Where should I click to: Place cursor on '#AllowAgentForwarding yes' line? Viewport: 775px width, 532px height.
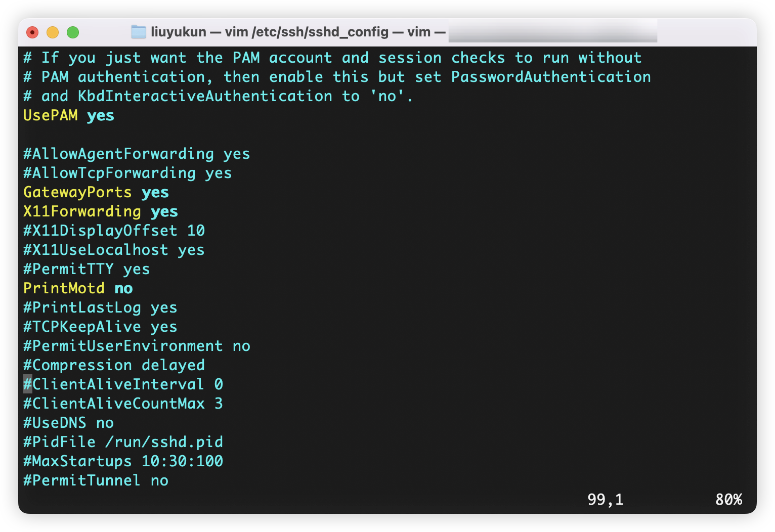tap(137, 154)
